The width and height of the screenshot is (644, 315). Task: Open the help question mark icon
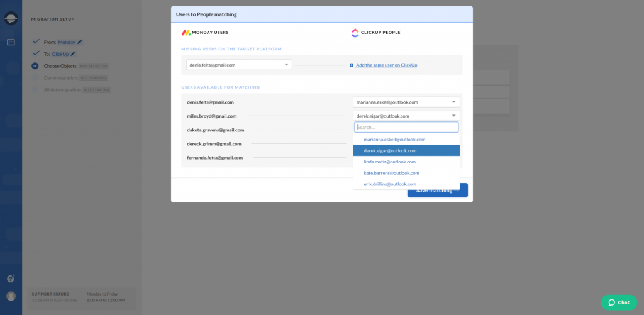pos(11,279)
